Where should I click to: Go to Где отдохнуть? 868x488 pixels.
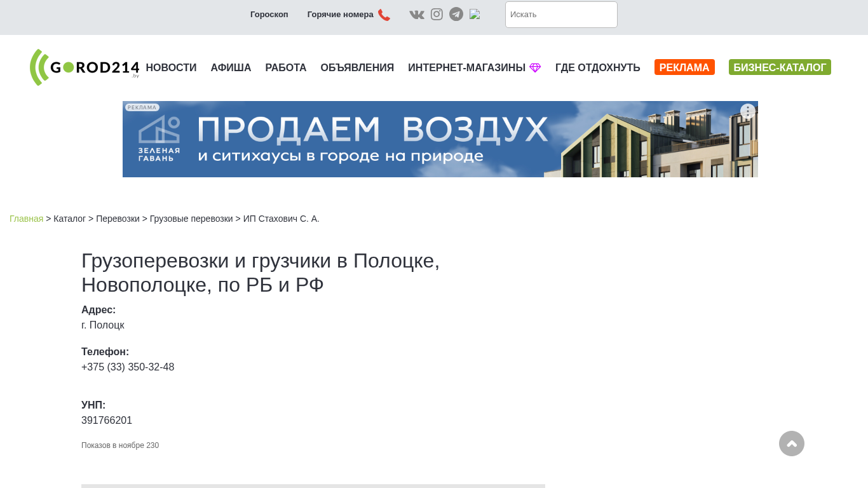click(598, 67)
